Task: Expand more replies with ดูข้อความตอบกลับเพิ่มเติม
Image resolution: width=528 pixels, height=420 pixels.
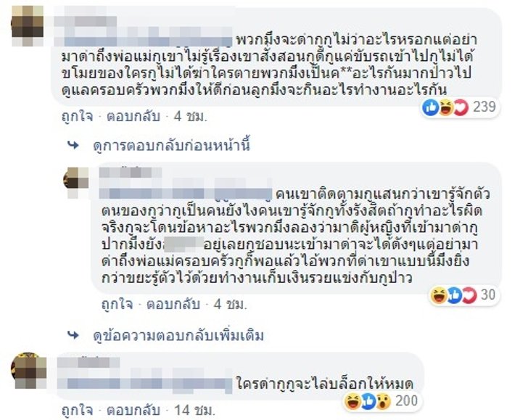Action: pos(178,335)
